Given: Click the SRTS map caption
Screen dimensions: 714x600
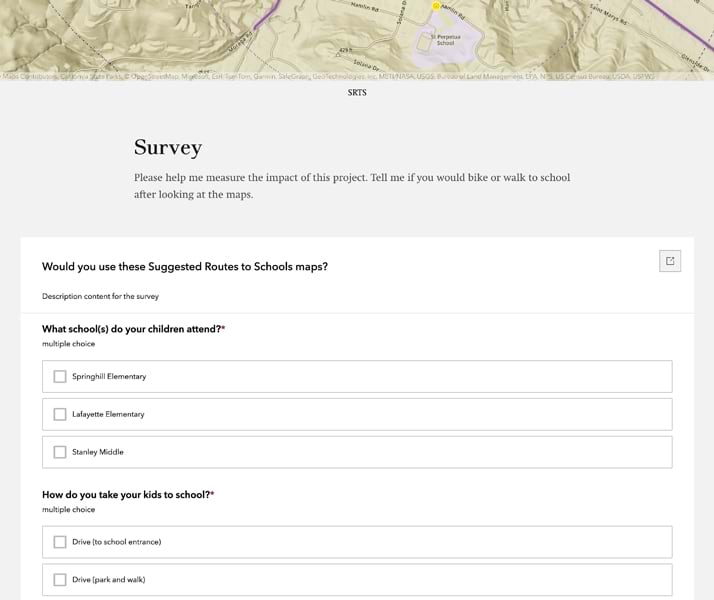Looking at the screenshot, I should tap(357, 93).
